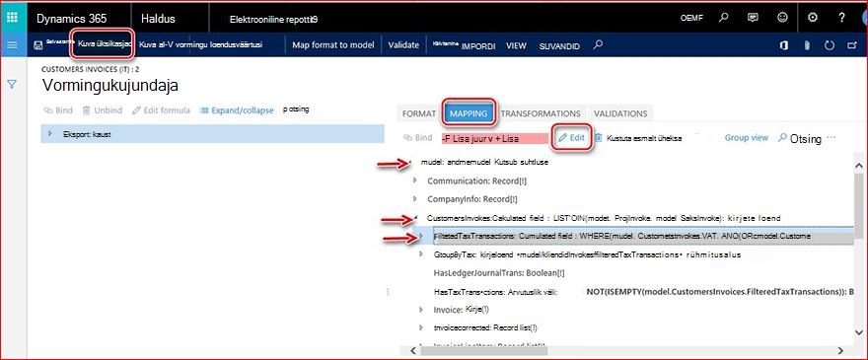Viewport: 868px width, 360px height.
Task: Switch to the TRANSFORMATIONS tab
Action: pyautogui.click(x=541, y=113)
